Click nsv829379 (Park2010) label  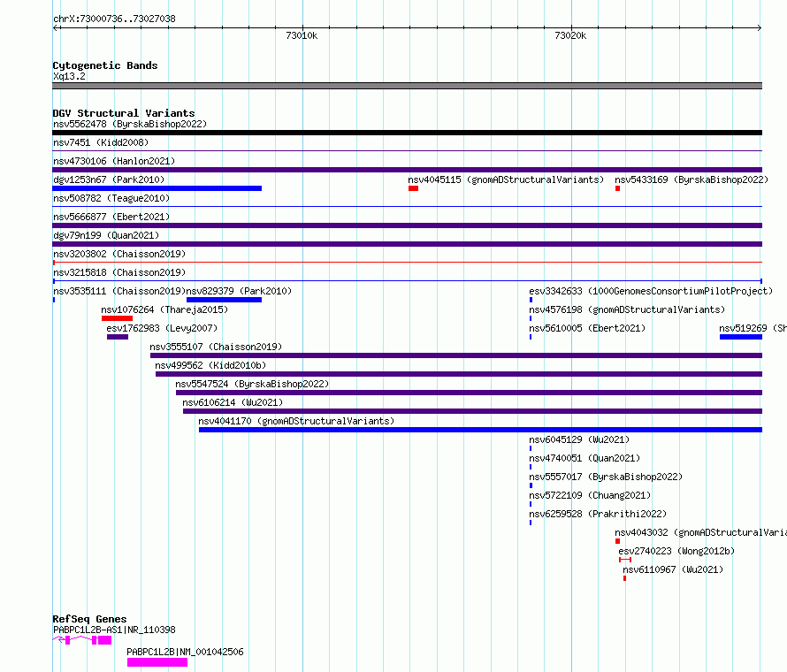[x=239, y=291]
